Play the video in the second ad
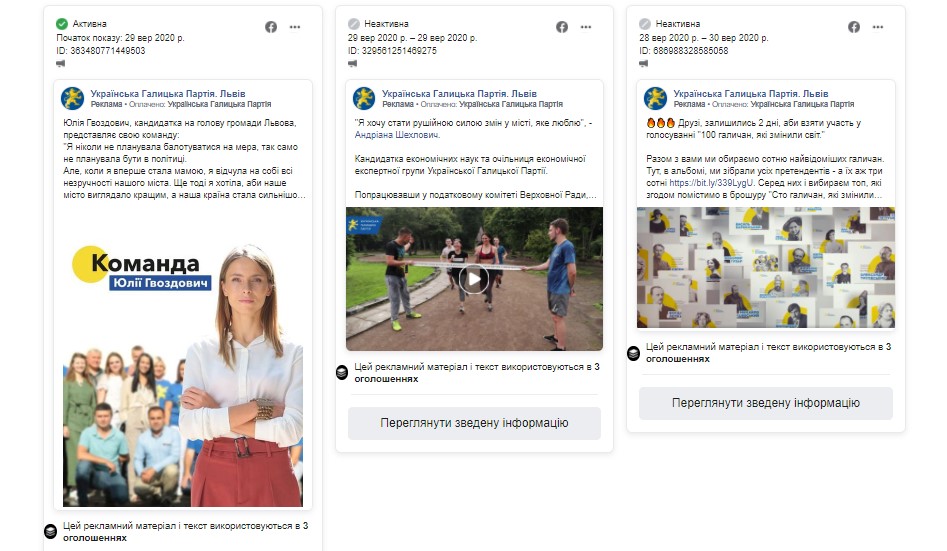The height and width of the screenshot is (551, 947). pyautogui.click(x=474, y=279)
